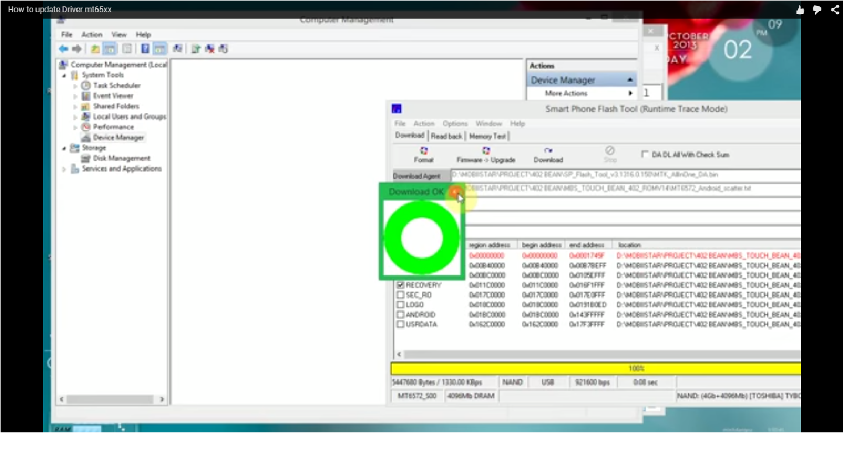
Task: Check the SEC_RO partition checkbox
Action: tap(400, 295)
